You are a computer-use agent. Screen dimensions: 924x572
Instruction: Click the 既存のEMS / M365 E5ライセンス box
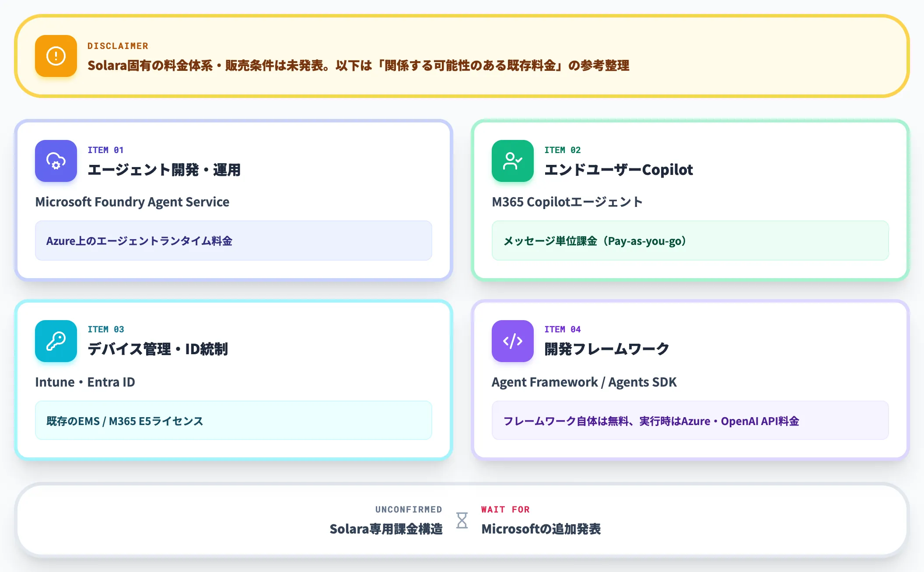pos(234,420)
